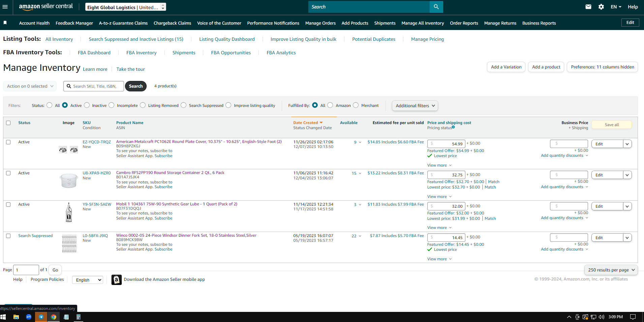
Task: Open the hamburger navigation menu
Action: (5, 7)
